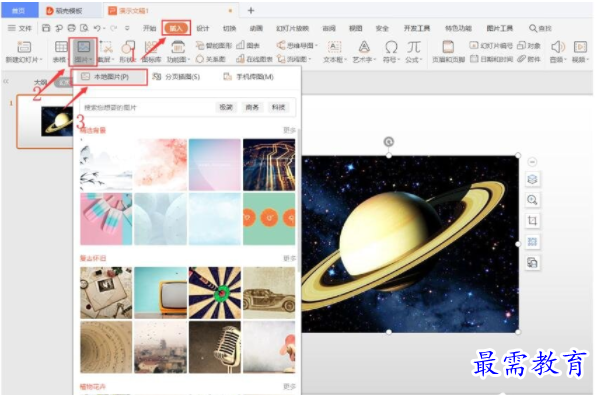Add a new document tab with plus
Screen dimensions: 595x395
point(250,11)
